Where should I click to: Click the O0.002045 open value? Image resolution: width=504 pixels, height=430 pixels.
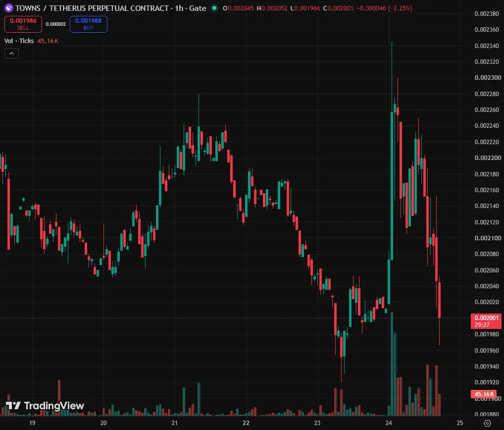pos(238,8)
